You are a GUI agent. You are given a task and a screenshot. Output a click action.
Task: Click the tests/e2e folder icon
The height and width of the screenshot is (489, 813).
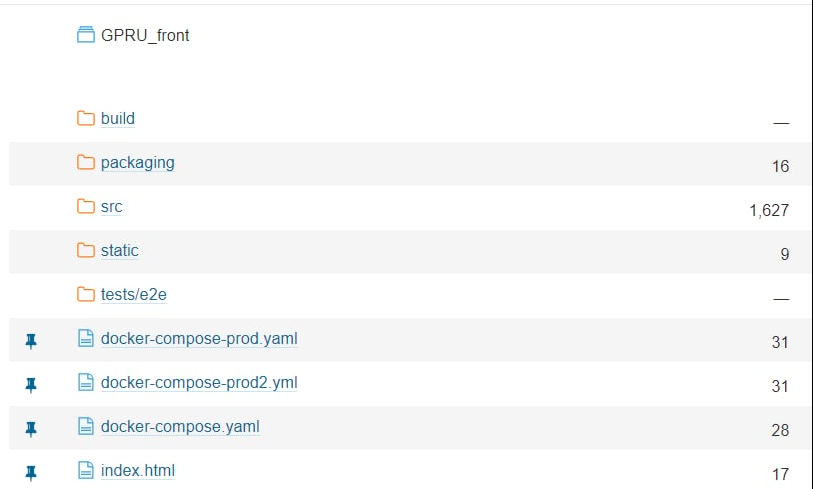[86, 295]
